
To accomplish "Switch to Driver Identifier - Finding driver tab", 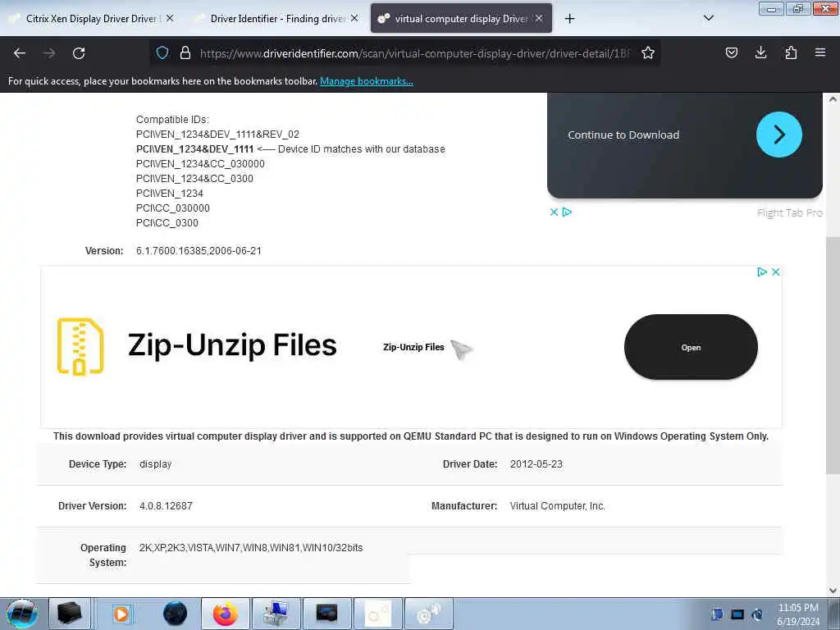I will pos(276,19).
